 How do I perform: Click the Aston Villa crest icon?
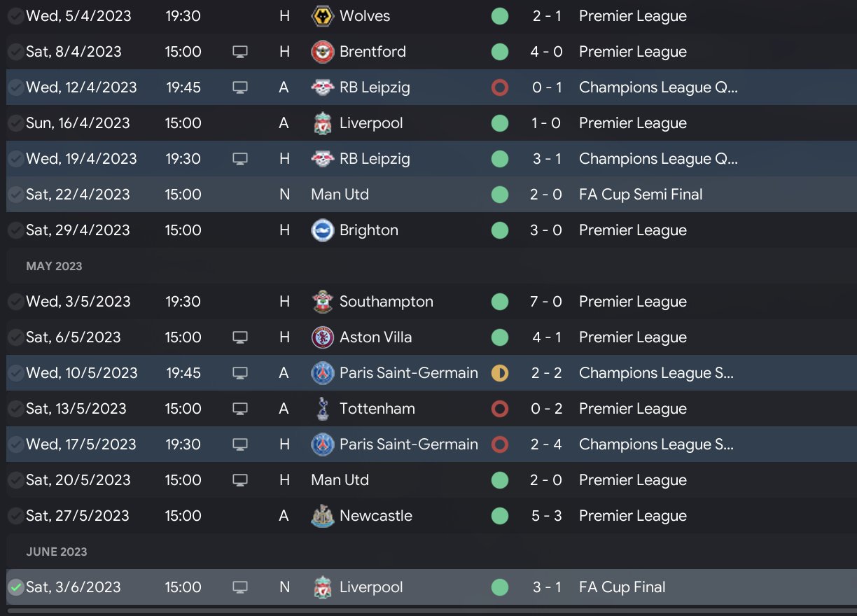(322, 337)
